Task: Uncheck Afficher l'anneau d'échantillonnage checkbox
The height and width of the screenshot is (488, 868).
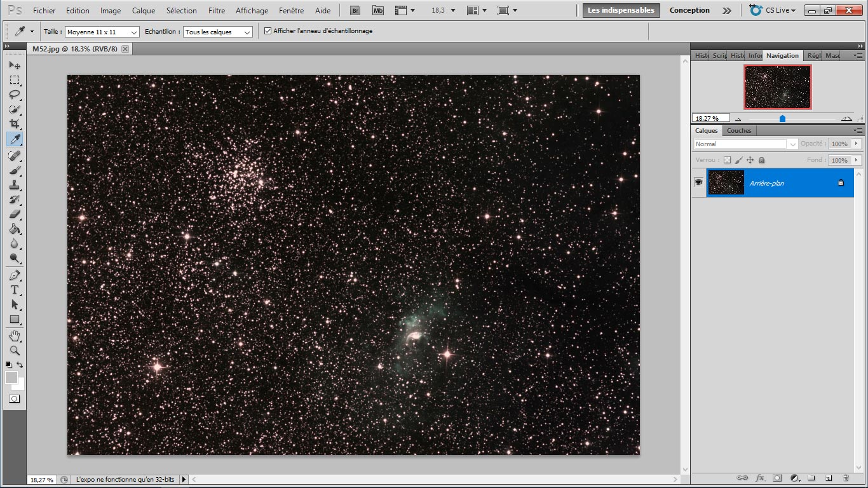Action: pos(268,31)
